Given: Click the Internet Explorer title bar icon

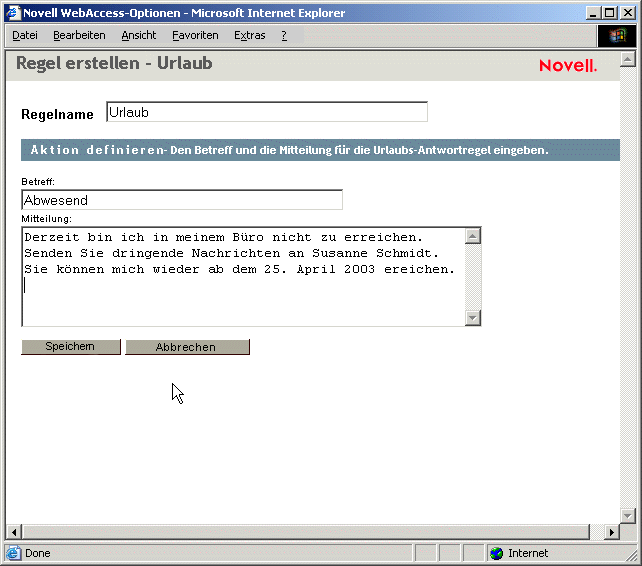Looking at the screenshot, I should (13, 13).
